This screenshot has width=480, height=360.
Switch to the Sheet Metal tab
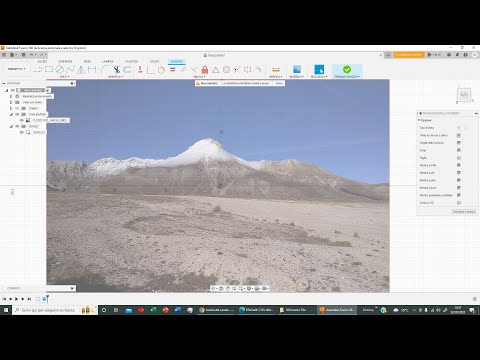108,61
